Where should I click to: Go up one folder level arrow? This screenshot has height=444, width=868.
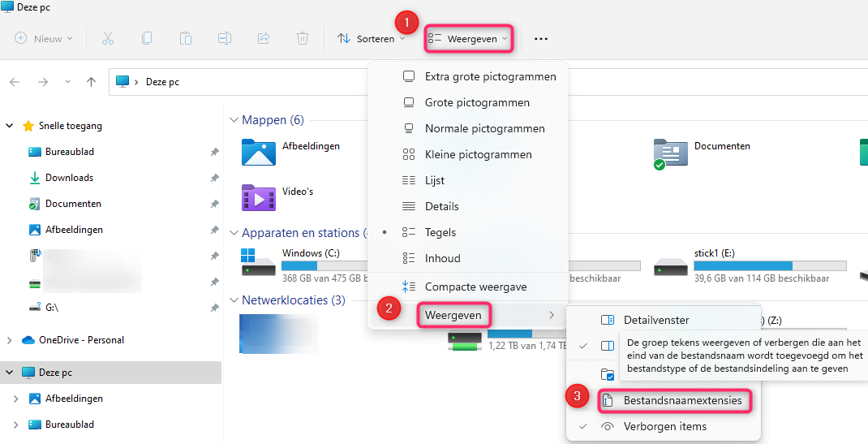click(92, 82)
